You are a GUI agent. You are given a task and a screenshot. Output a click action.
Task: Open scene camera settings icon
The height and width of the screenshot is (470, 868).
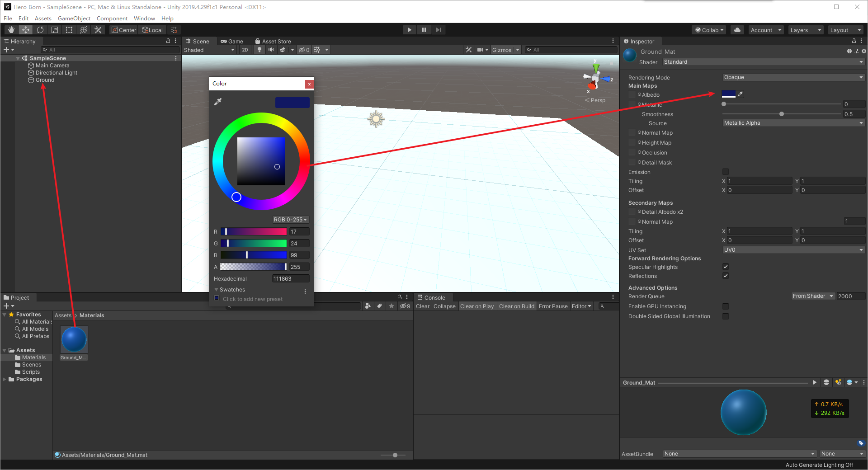pos(480,50)
